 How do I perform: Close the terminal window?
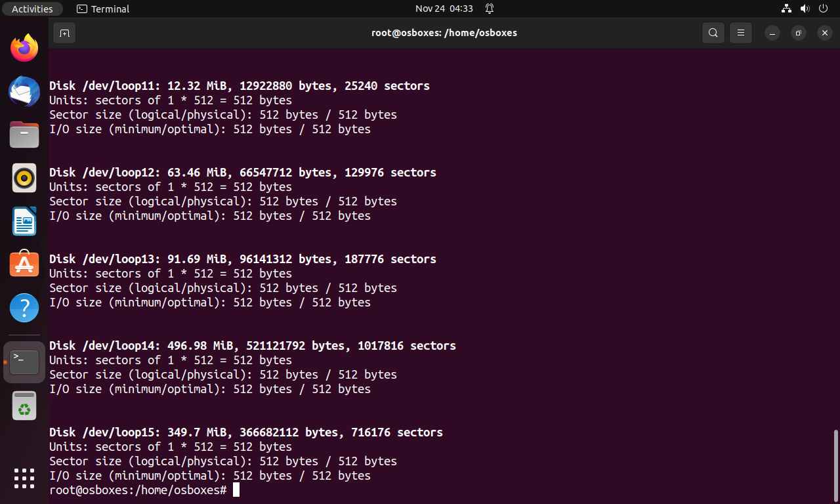click(825, 33)
